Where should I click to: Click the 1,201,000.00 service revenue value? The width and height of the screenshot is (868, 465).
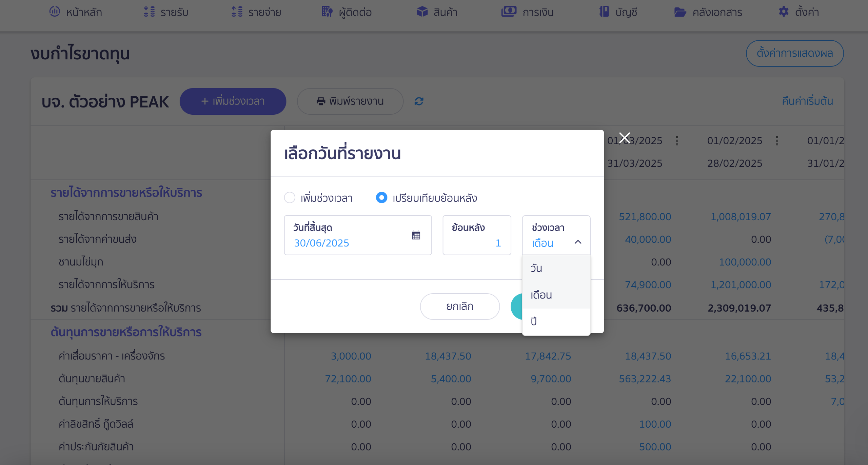741,285
